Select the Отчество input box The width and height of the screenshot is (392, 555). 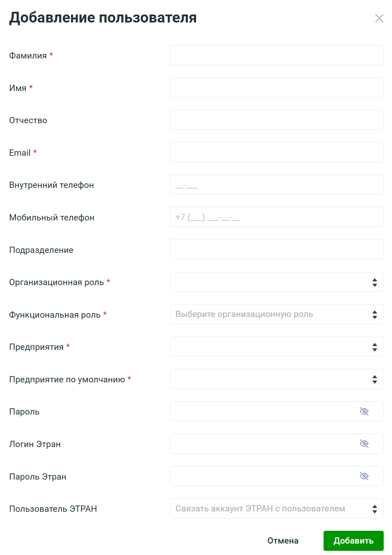277,120
